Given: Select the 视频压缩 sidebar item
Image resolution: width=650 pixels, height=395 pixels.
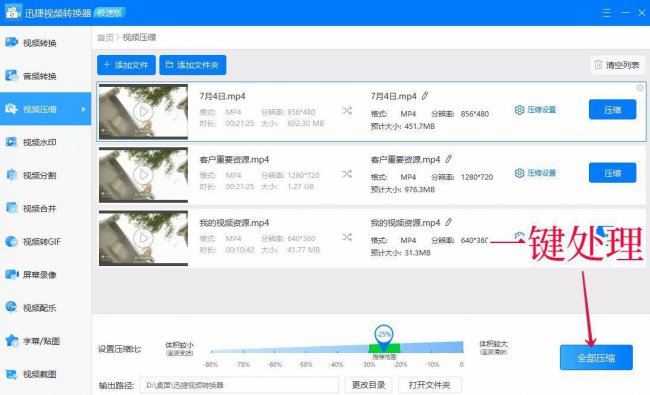Looking at the screenshot, I should tap(45, 109).
